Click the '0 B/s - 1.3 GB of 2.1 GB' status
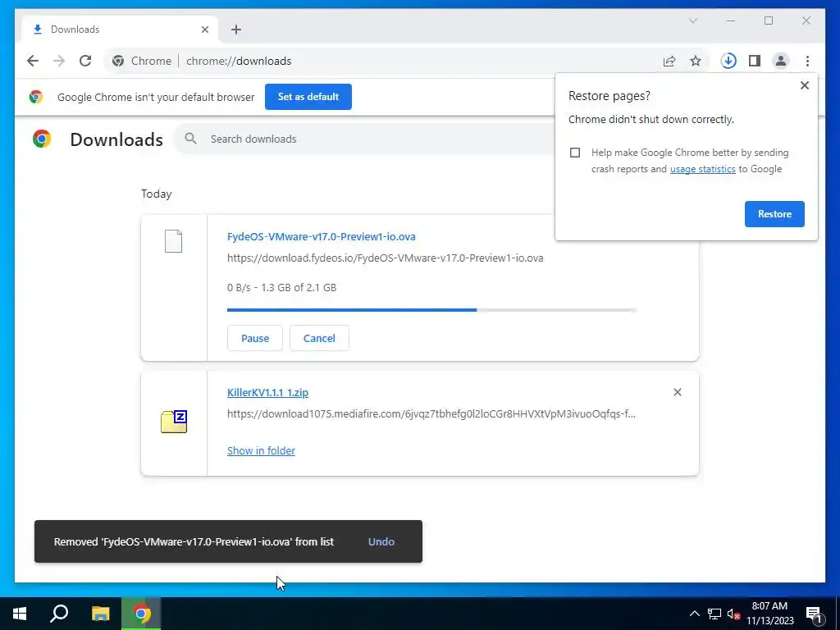840x630 pixels. pos(282,287)
